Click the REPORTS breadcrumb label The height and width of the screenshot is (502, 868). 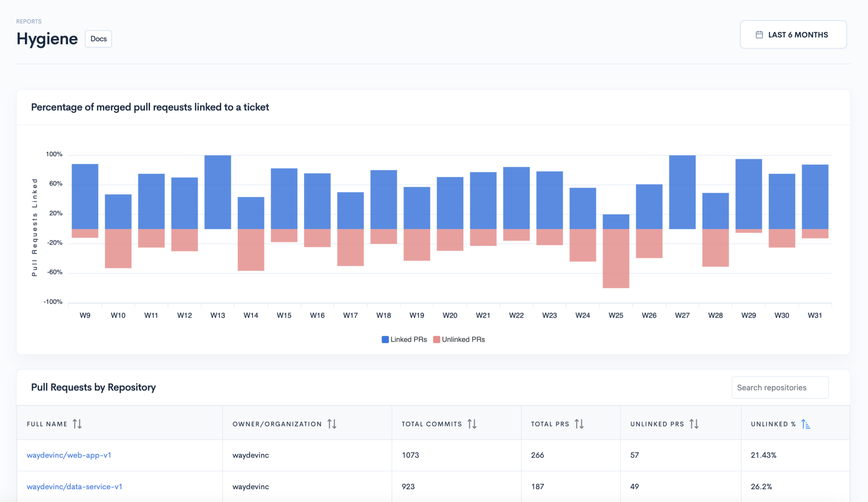(x=28, y=21)
